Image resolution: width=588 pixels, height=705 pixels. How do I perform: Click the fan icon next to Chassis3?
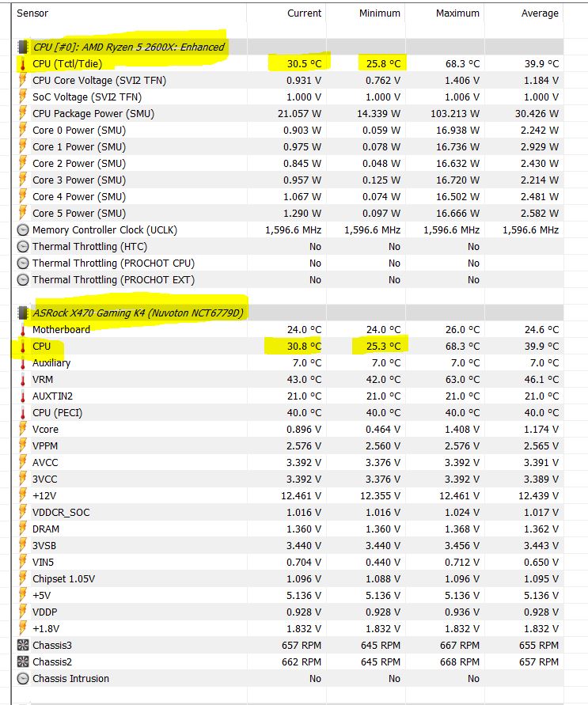point(22,646)
